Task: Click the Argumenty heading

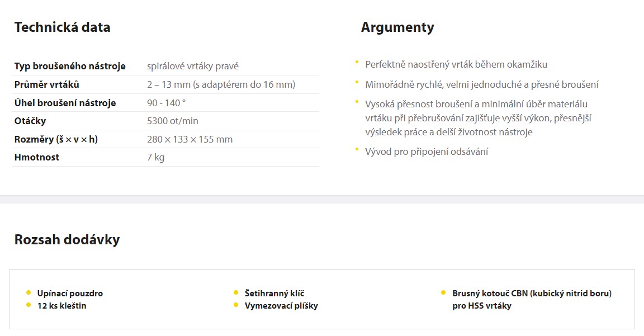Action: [397, 27]
